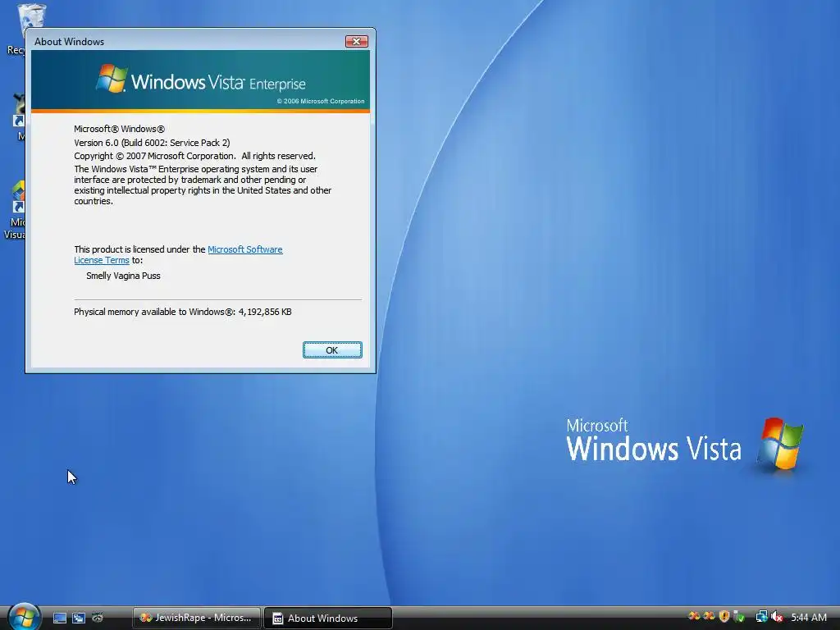840x630 pixels.
Task: Click the "Physical memory available to Windows" line
Action: (183, 312)
